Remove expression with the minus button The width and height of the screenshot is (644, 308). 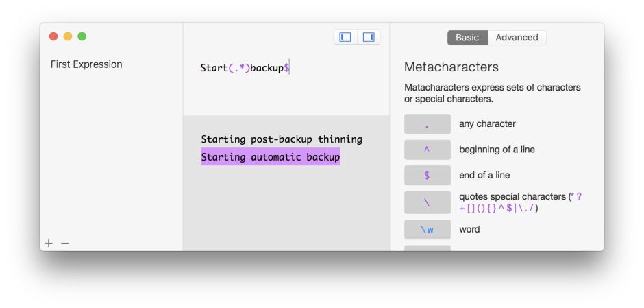pyautogui.click(x=65, y=243)
